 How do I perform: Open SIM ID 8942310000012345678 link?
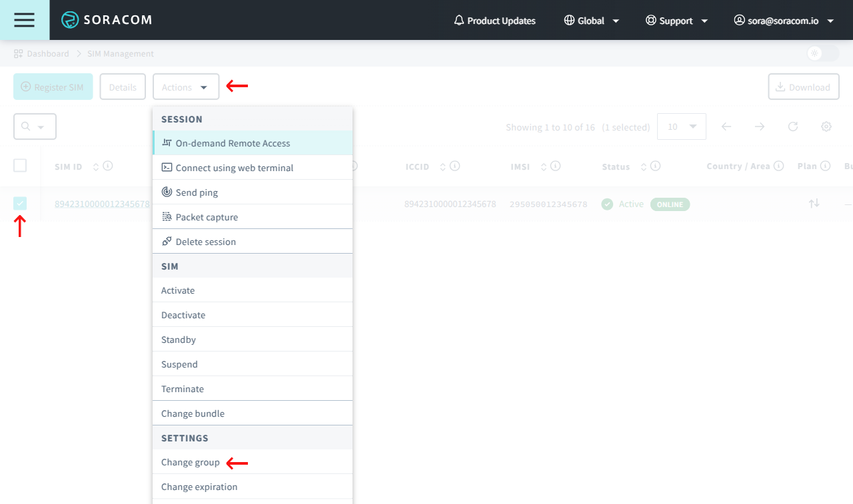[x=102, y=204]
